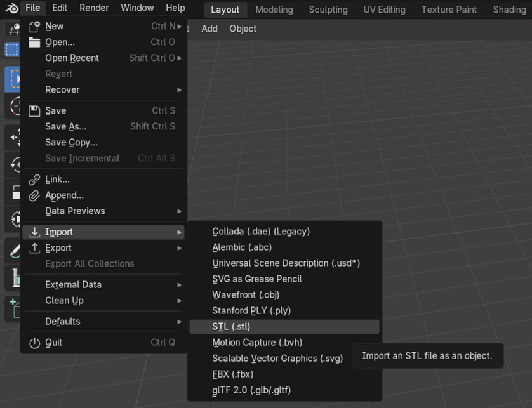
Task: Select the Annotate pencil tool
Action: 11,249
